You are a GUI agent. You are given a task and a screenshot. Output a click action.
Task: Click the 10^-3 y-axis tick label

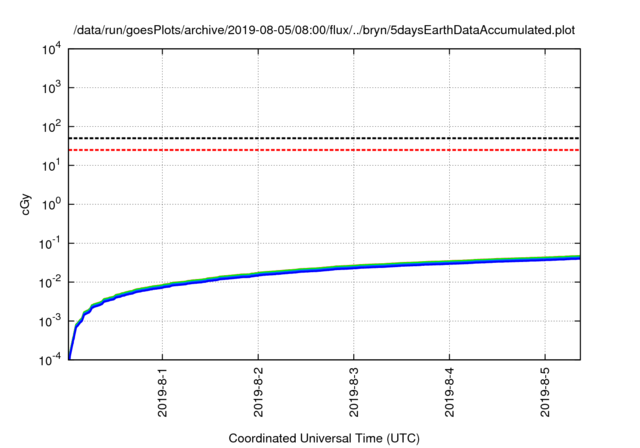(x=49, y=321)
